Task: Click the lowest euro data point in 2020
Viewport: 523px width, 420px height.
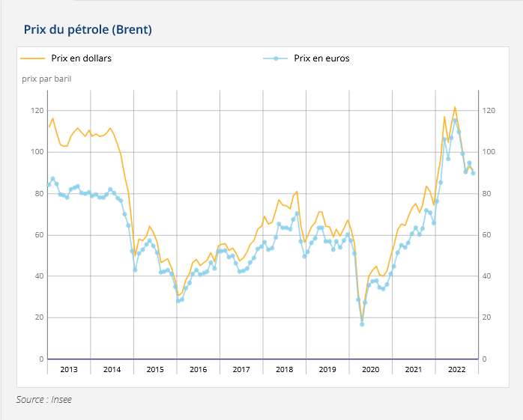Action: pos(362,324)
